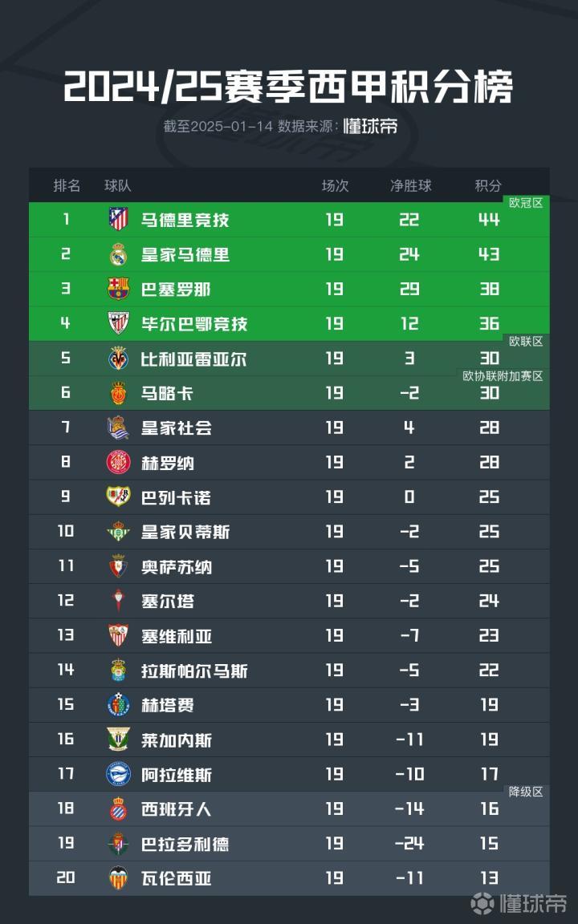
Task: Click the Espanyol club crest
Action: [118, 809]
